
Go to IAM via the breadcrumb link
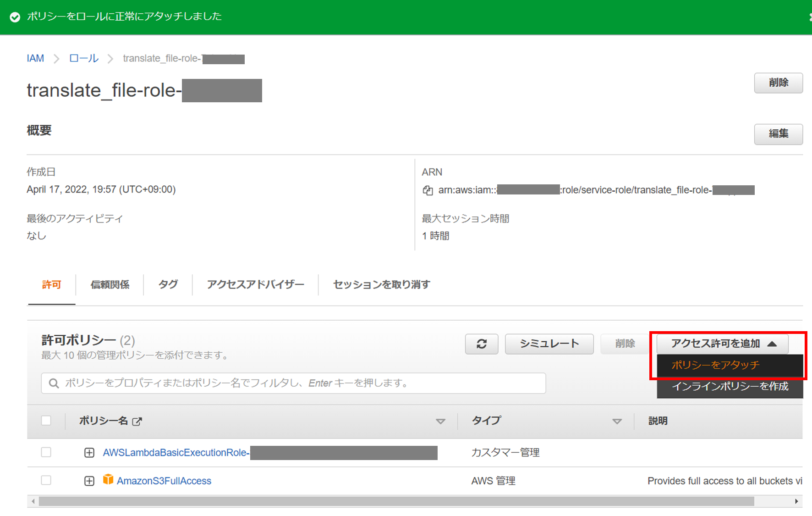point(35,59)
